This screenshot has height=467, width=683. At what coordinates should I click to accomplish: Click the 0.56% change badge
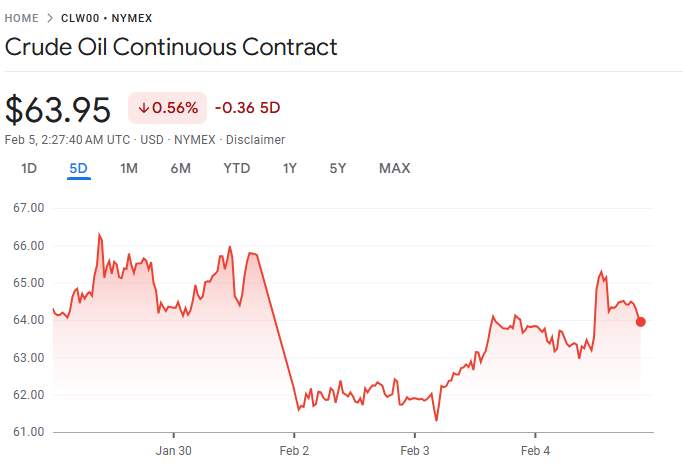point(167,108)
